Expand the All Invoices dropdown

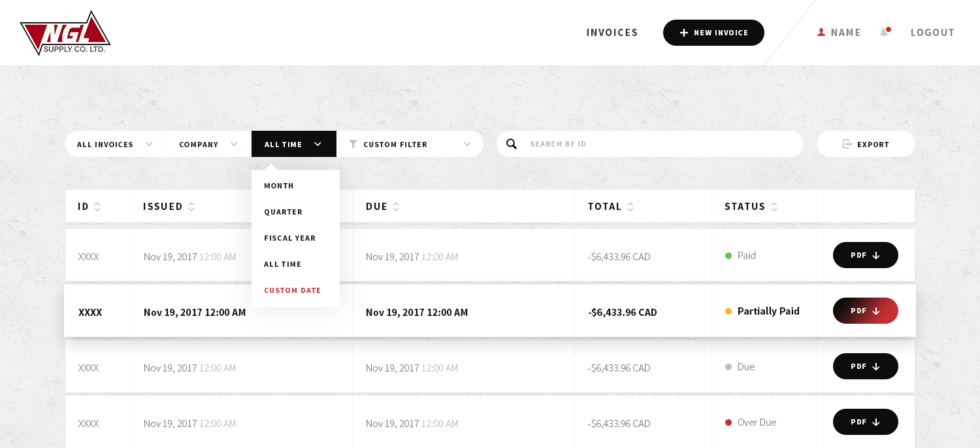click(x=115, y=144)
